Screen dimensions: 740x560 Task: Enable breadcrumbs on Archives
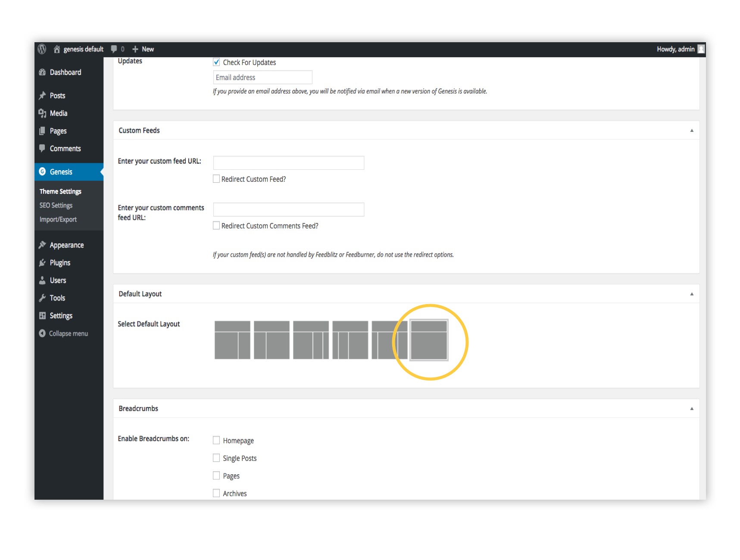216,493
